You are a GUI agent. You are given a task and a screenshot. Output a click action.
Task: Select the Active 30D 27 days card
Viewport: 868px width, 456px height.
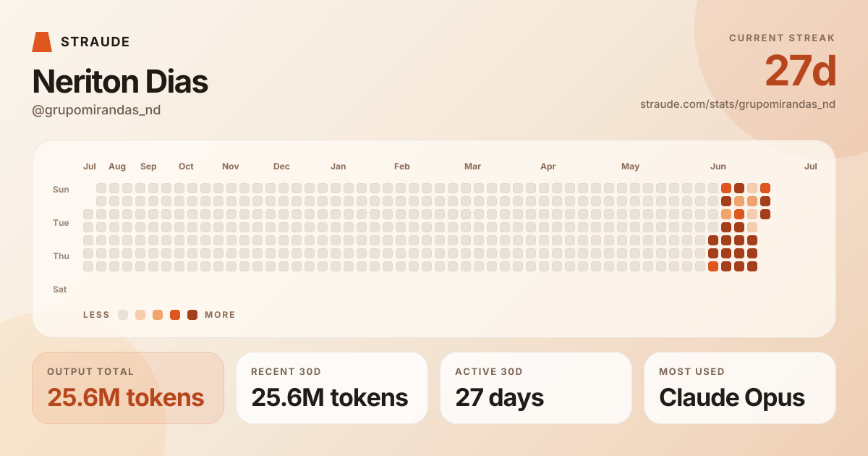[536, 388]
